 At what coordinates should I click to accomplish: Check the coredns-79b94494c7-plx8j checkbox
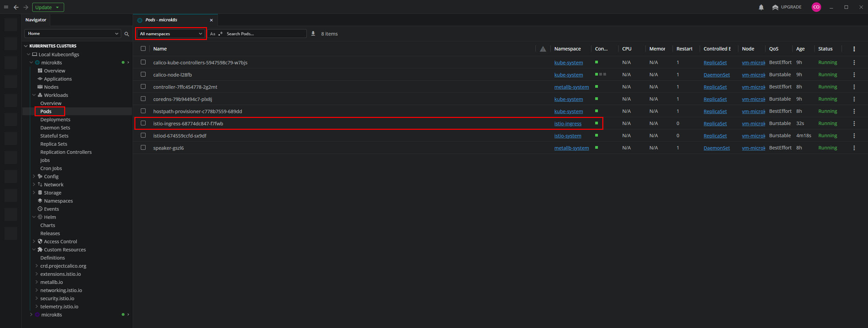click(x=143, y=99)
